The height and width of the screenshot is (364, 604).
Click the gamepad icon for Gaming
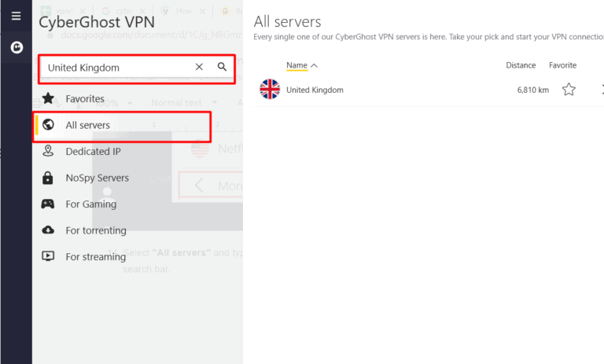click(49, 204)
